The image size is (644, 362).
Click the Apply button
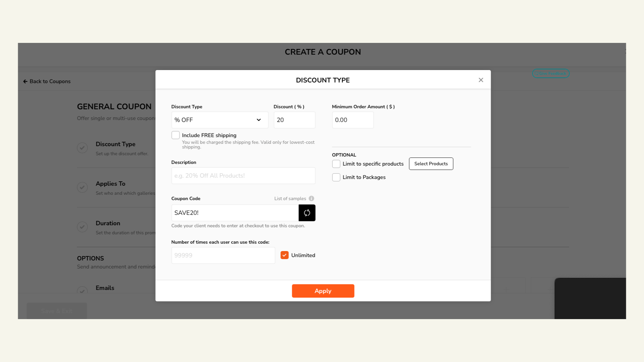pos(323,291)
